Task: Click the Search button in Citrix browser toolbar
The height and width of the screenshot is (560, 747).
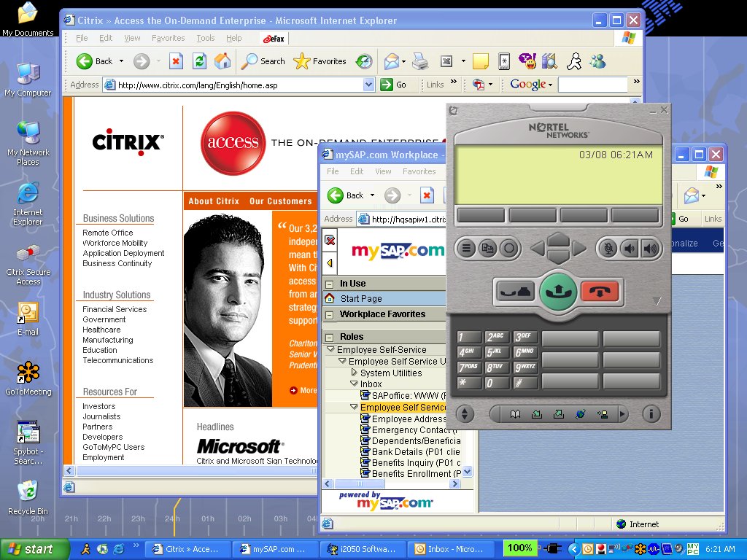Action: 263,61
